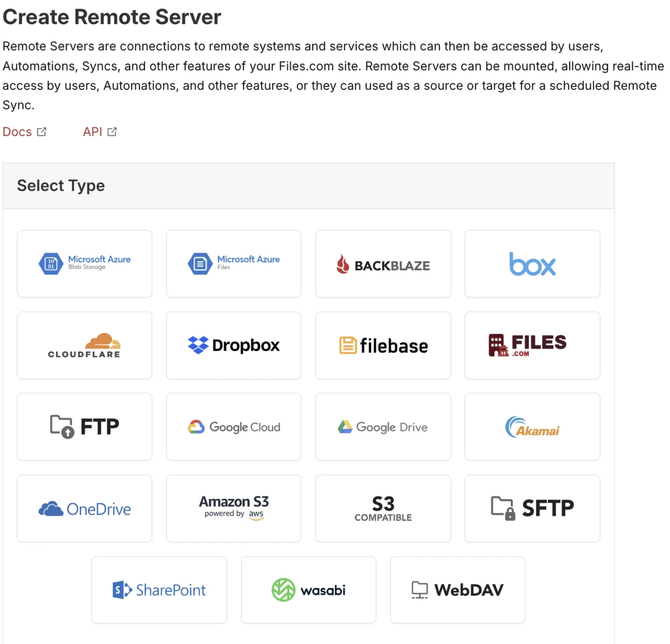Choose the Microsoft Azure Files card
Image resolution: width=670 pixels, height=644 pixels.
pos(234,264)
